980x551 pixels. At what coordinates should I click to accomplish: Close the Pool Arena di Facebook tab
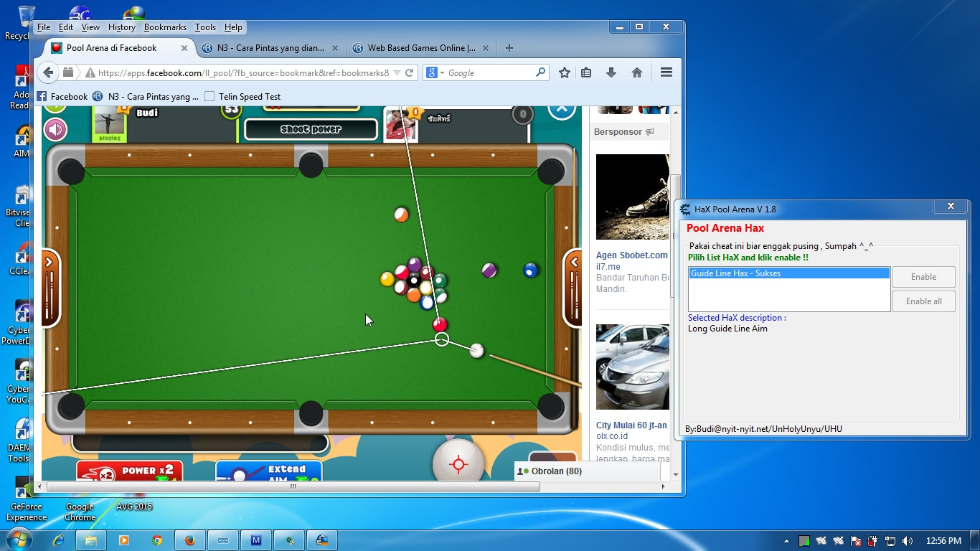[184, 48]
